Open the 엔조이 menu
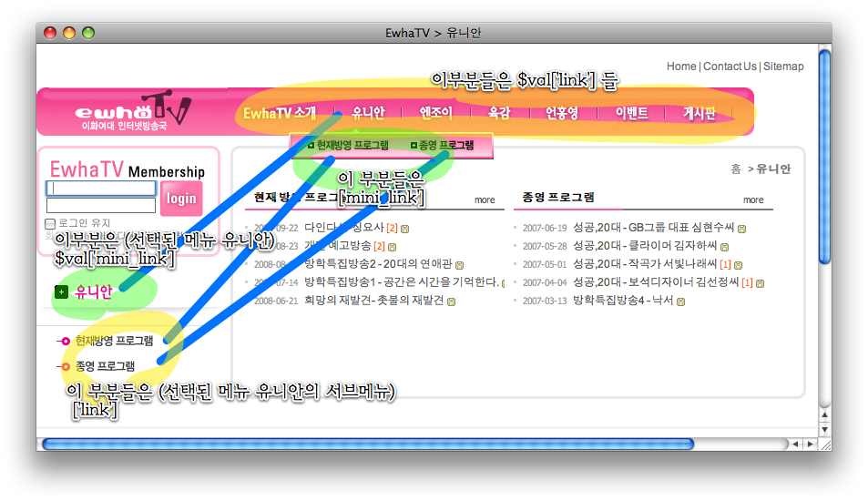 click(x=435, y=113)
